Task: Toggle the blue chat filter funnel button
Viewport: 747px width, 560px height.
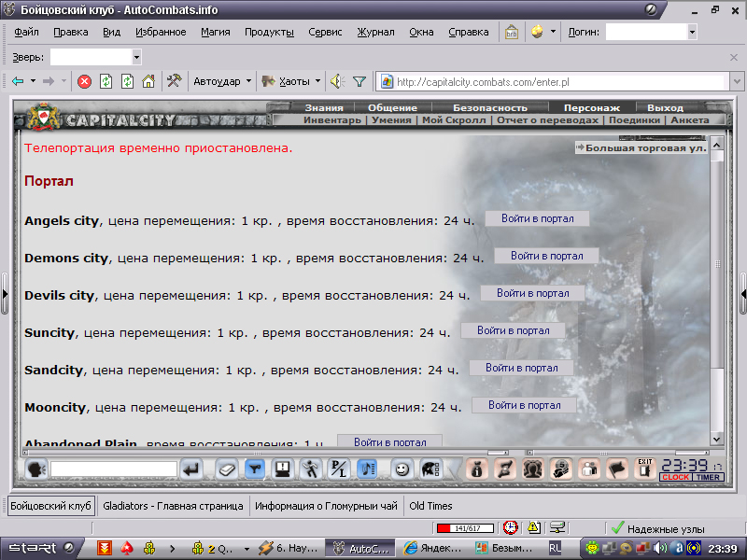Action: (x=255, y=469)
